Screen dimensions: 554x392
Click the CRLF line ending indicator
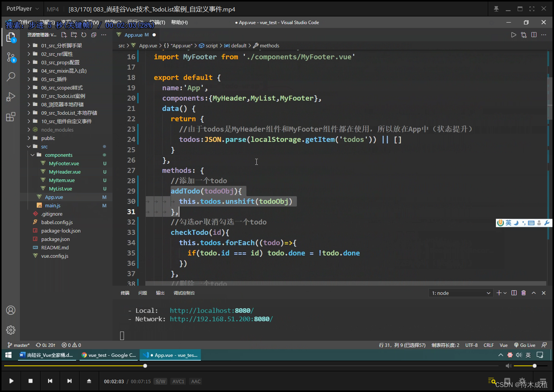(489, 345)
